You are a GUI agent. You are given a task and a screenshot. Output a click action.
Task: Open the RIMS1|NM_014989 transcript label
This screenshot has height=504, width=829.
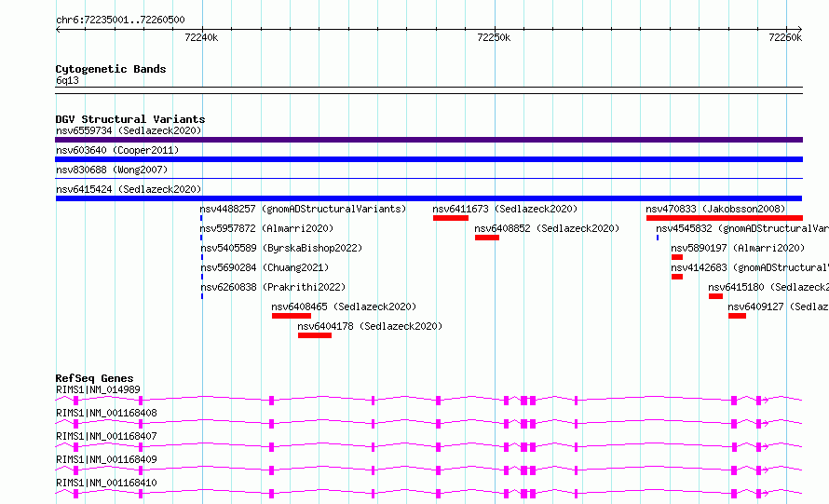[98, 389]
